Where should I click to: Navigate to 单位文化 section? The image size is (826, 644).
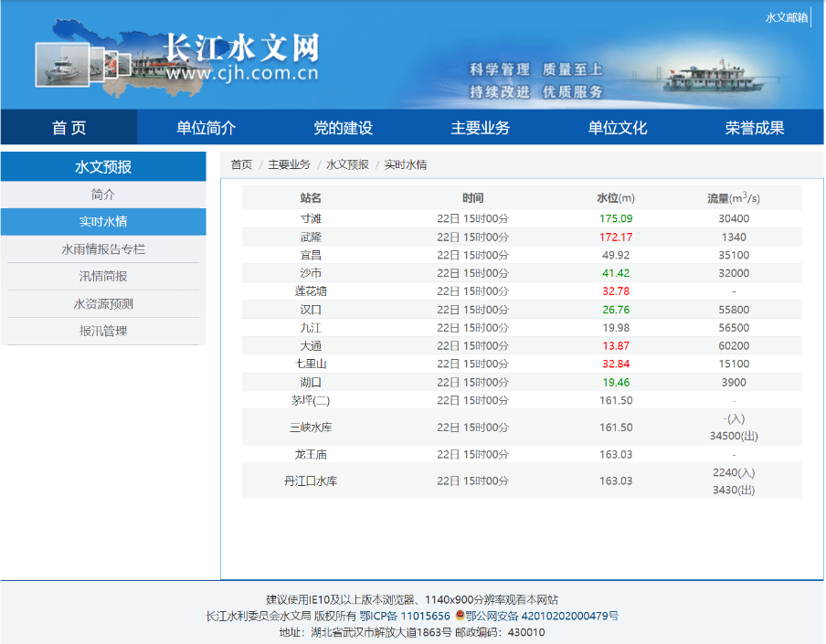point(618,128)
